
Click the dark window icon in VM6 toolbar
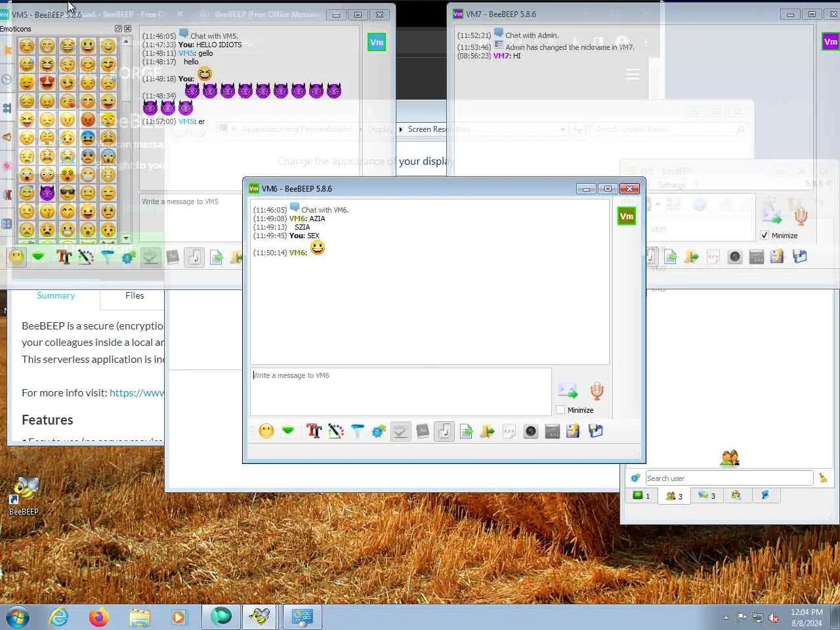click(553, 431)
